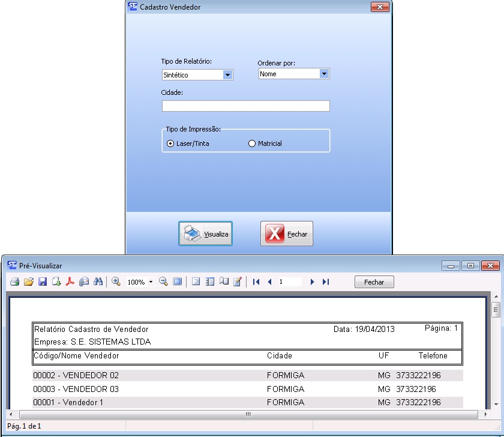
Task: Select the Laser/Tinta radio button
Action: click(x=170, y=143)
